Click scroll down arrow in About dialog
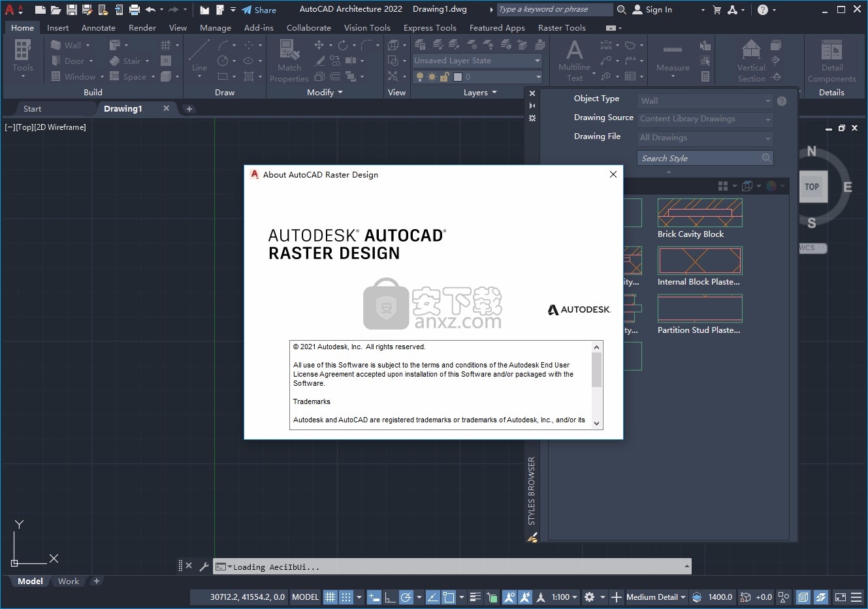 (x=596, y=423)
